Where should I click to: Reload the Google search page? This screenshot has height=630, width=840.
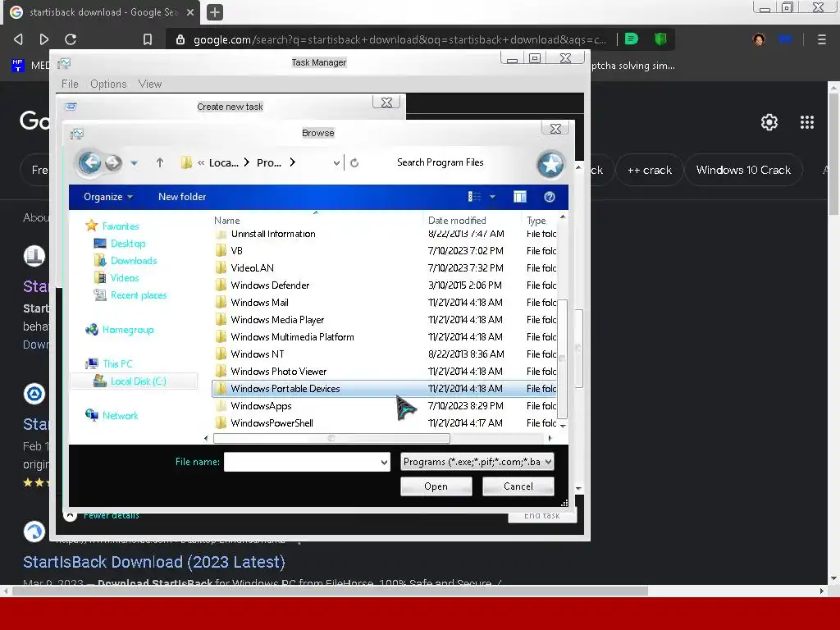pyautogui.click(x=71, y=39)
